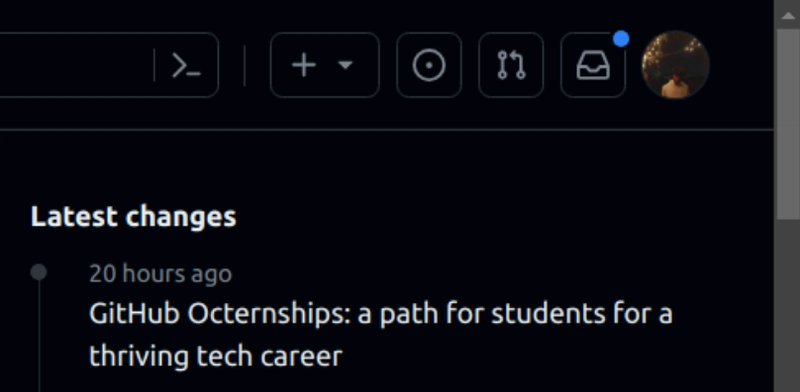Click the '20 hours ago' timestamp
Image resolution: width=800 pixels, height=392 pixels.
161,274
